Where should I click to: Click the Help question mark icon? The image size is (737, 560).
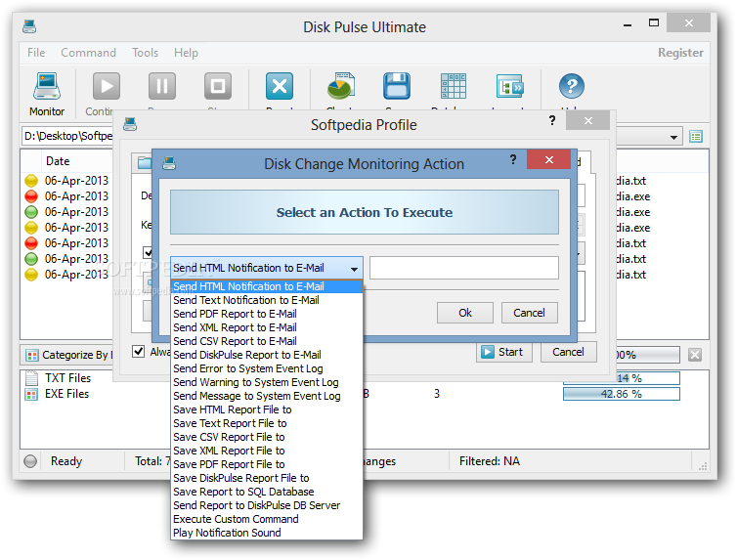pos(572,86)
